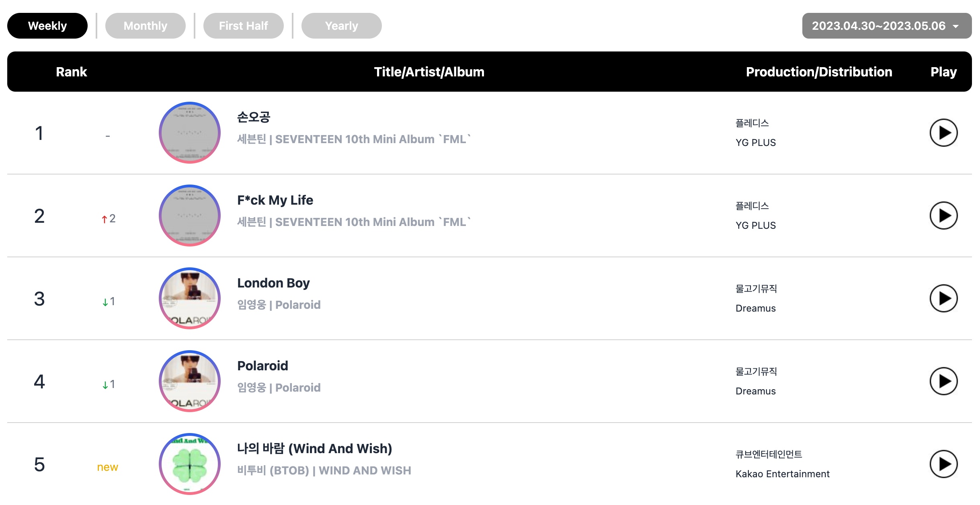Viewport: 980px width, 505px height.
Task: Open London Boy album cover thumbnail
Action: 190,298
